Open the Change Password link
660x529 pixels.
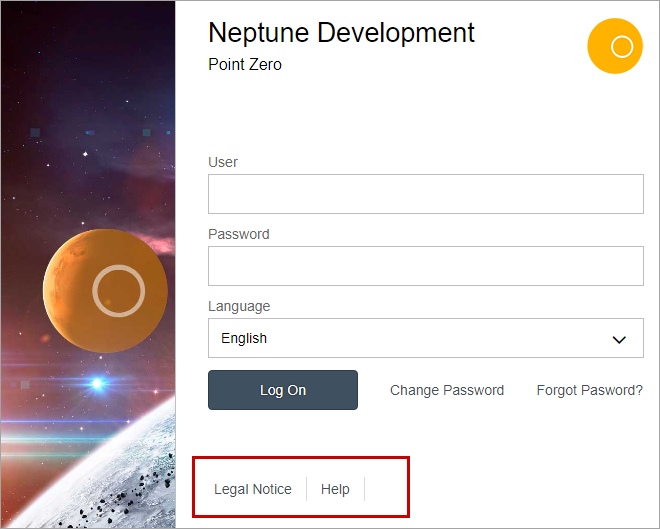tap(447, 390)
